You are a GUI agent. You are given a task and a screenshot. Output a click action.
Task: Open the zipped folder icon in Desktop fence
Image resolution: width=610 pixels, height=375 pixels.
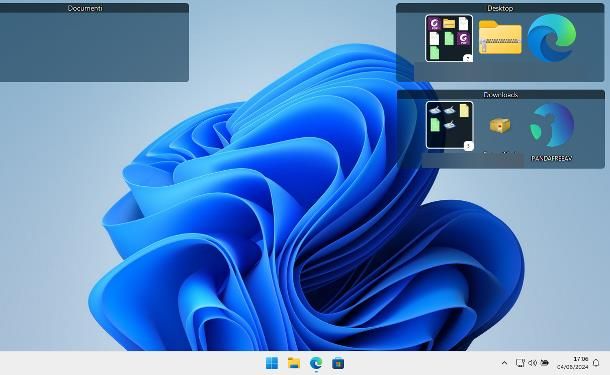tap(500, 38)
